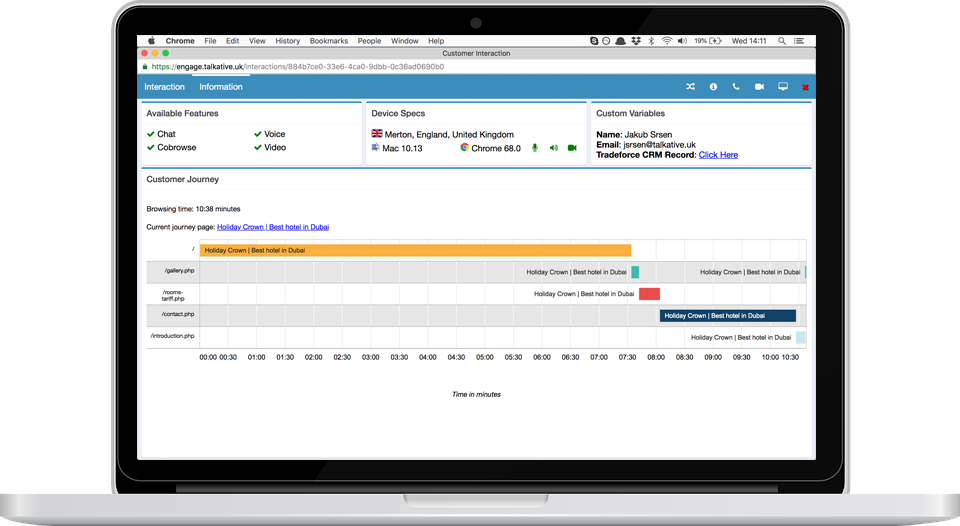Switch to the Information tab
This screenshot has height=526, width=960.
[x=221, y=87]
